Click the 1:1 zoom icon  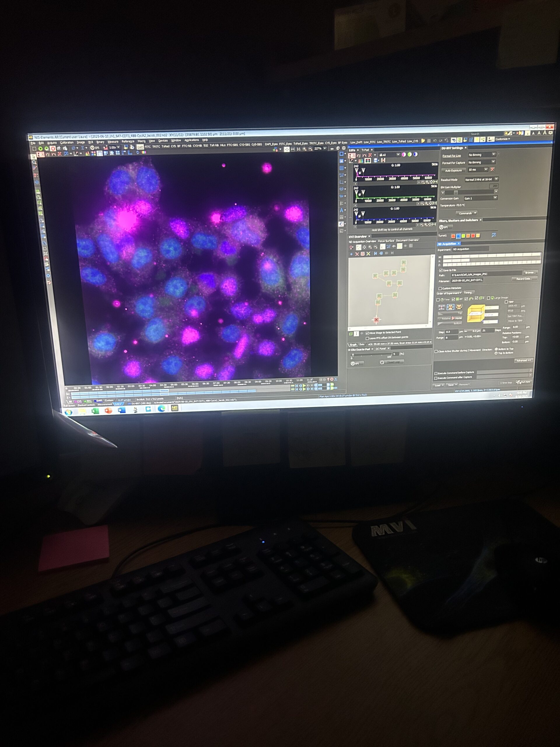click(x=298, y=149)
